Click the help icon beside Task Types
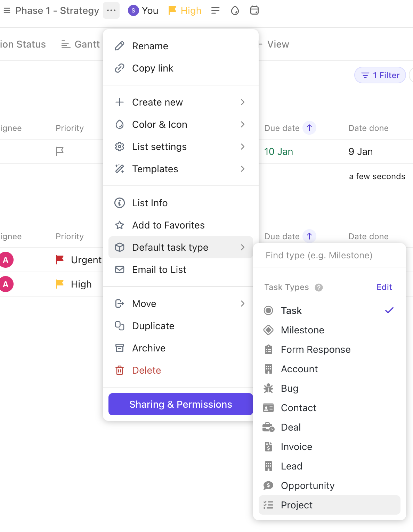 [318, 288]
